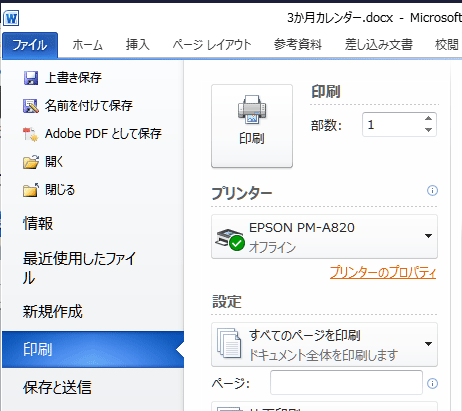462x411 pixels.
Task: Open 保存と送信 menu item
Action: (x=57, y=388)
